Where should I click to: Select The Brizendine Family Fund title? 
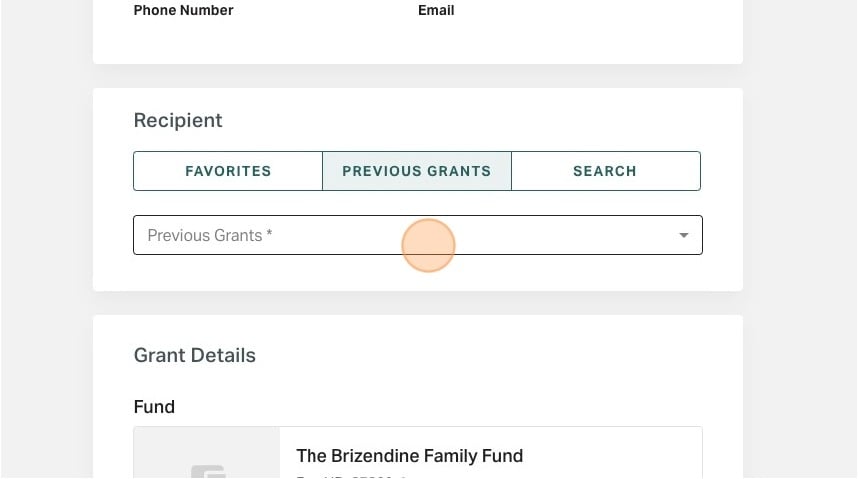[x=409, y=456]
